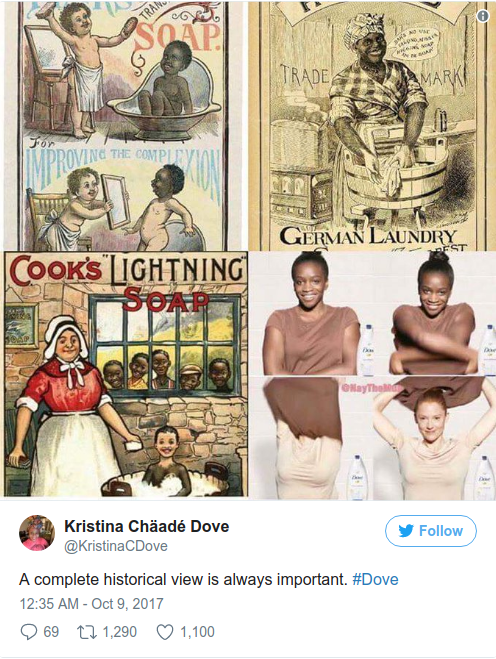Click the reply speech bubble icon
The width and height of the screenshot is (496, 659).
click(29, 632)
